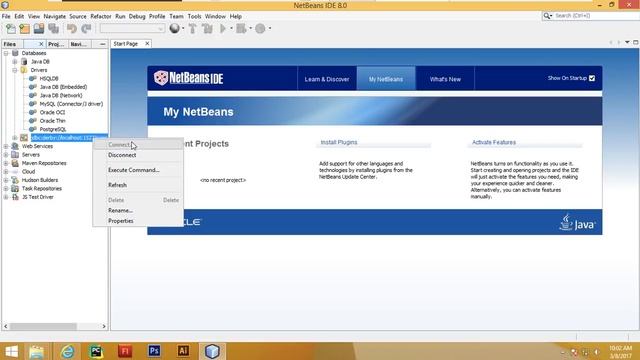This screenshot has width=640, height=360.
Task: Switch to the What's New tab
Action: point(445,79)
